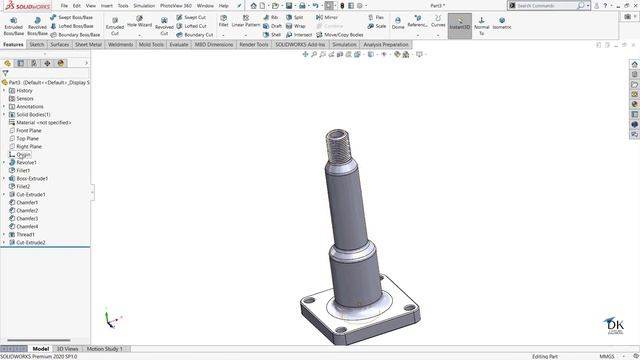Open the File menu

[x=64, y=6]
